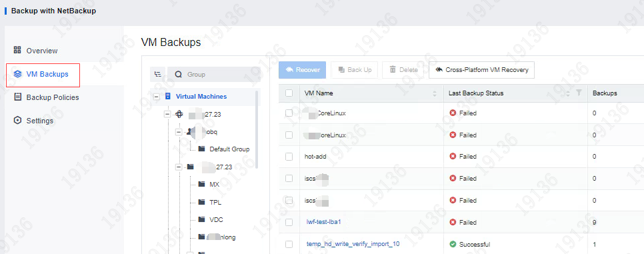This screenshot has width=644, height=254.
Task: Click the Backup Policies clipboard icon
Action: [x=17, y=97]
